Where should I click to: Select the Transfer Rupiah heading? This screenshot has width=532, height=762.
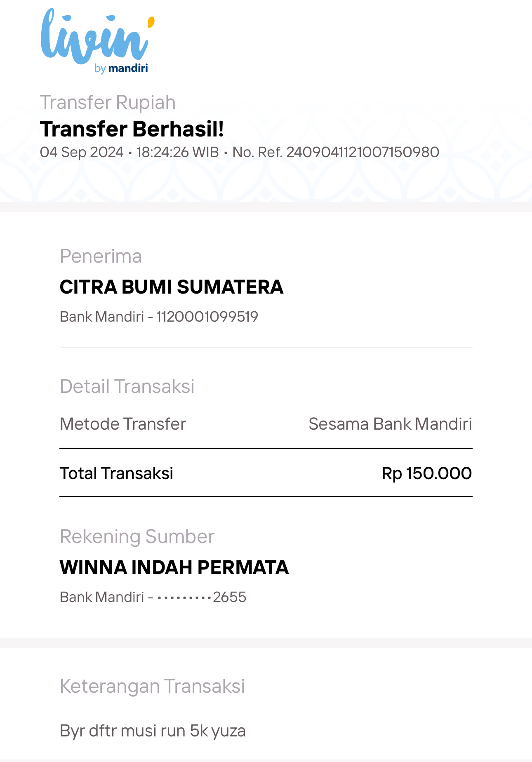[108, 102]
